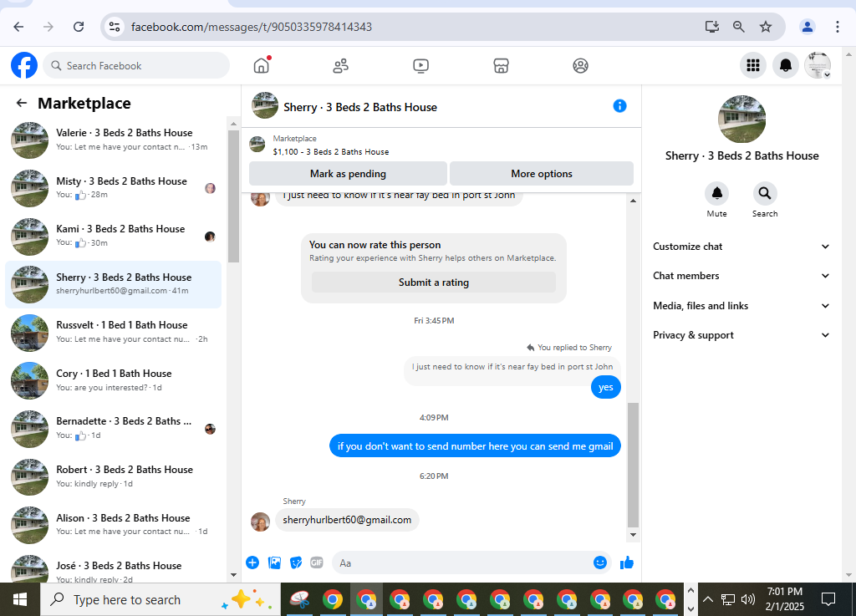Open Chrome profile avatar button

pos(808,27)
